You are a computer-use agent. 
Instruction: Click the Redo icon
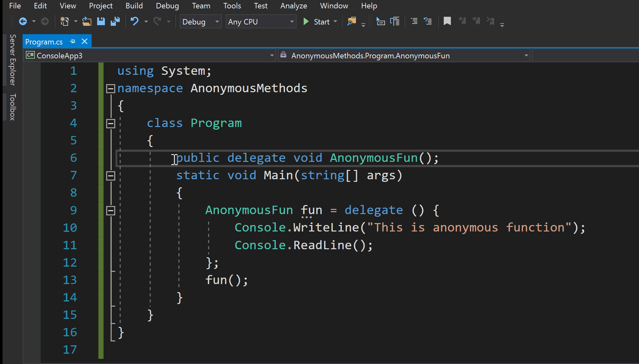coord(157,21)
